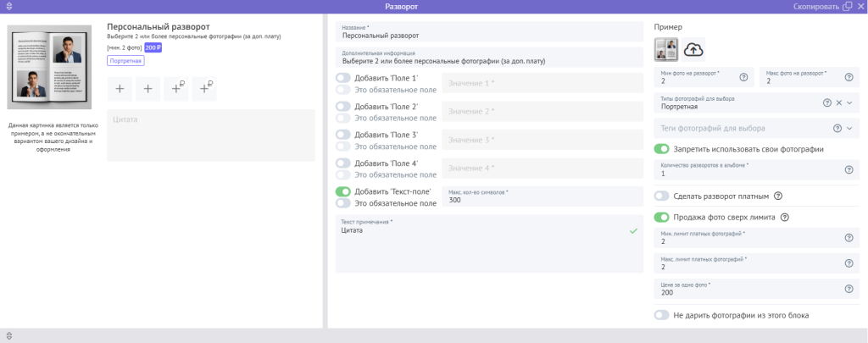Click the copy icon next to Скопировать
This screenshot has height=343, width=868.
[848, 6]
